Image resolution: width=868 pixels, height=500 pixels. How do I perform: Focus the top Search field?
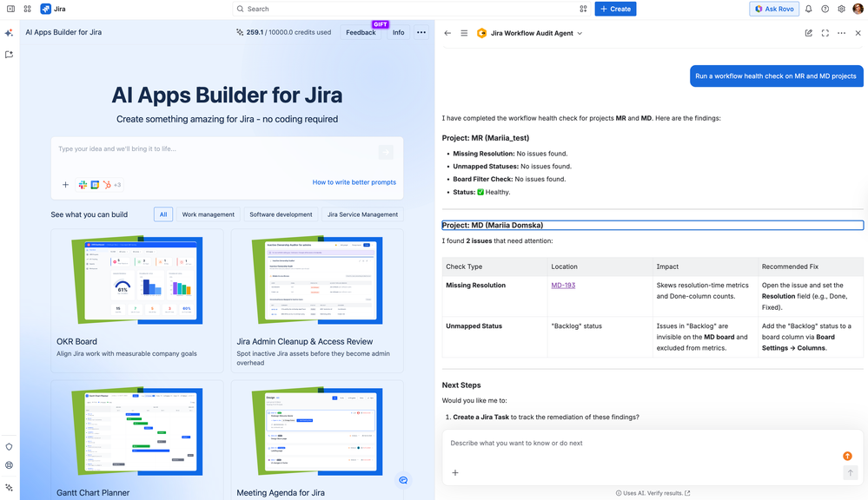(411, 9)
